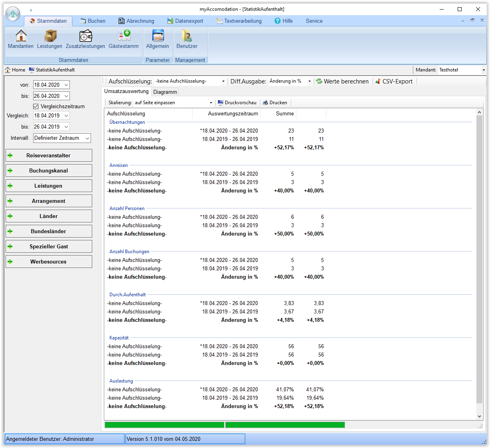This screenshot has width=490, height=448.
Task: Expand the Buchungskanal filter section
Action: click(x=49, y=171)
